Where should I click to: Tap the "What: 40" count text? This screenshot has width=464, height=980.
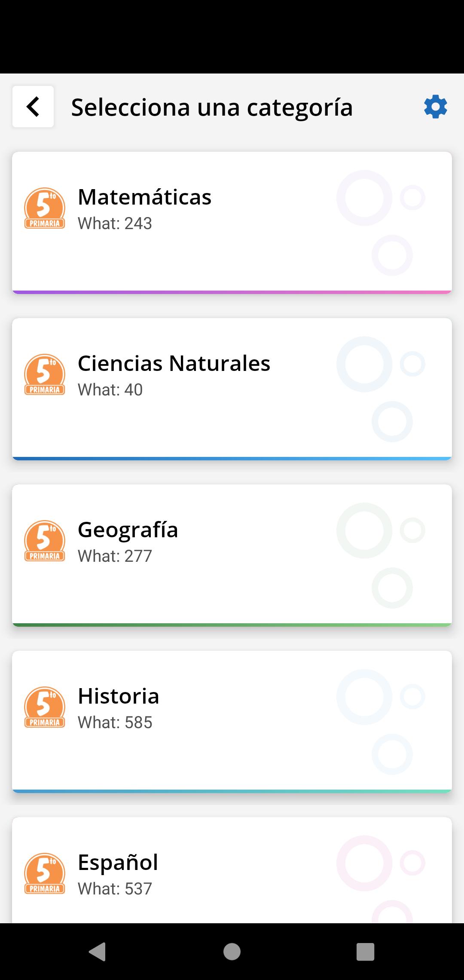[110, 390]
